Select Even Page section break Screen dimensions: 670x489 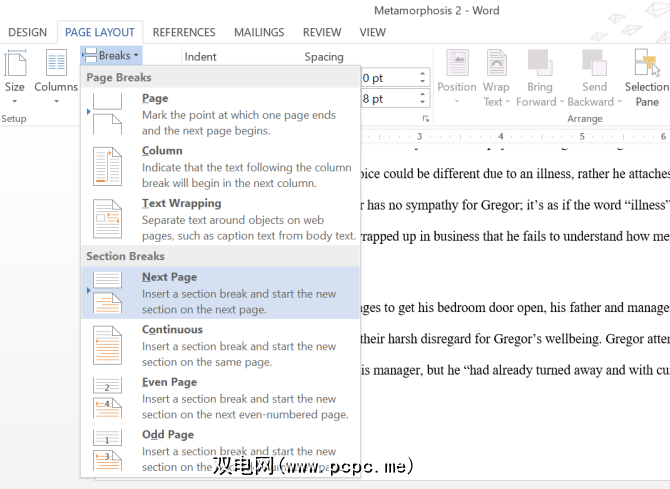[x=220, y=397]
